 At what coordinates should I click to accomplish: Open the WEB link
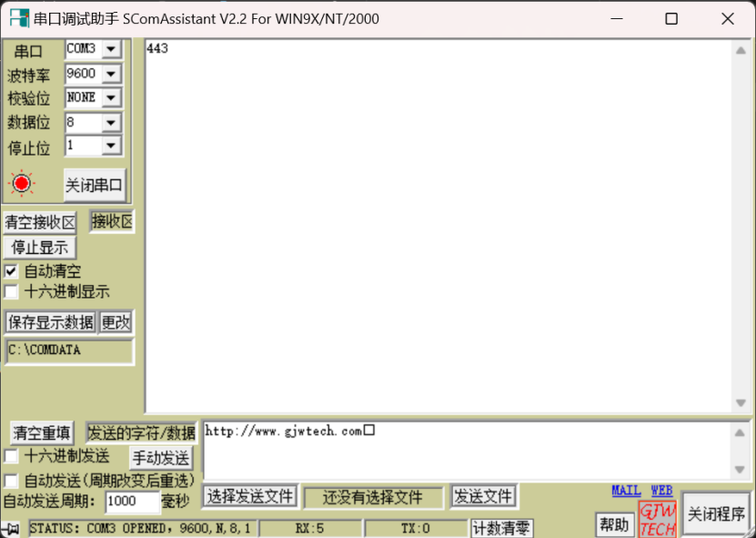pyautogui.click(x=661, y=491)
